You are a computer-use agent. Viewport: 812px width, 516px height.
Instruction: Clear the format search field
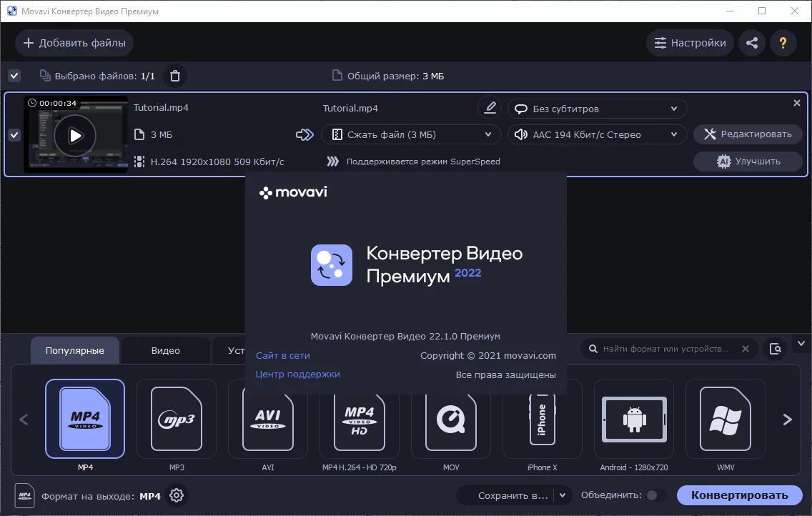pyautogui.click(x=746, y=349)
